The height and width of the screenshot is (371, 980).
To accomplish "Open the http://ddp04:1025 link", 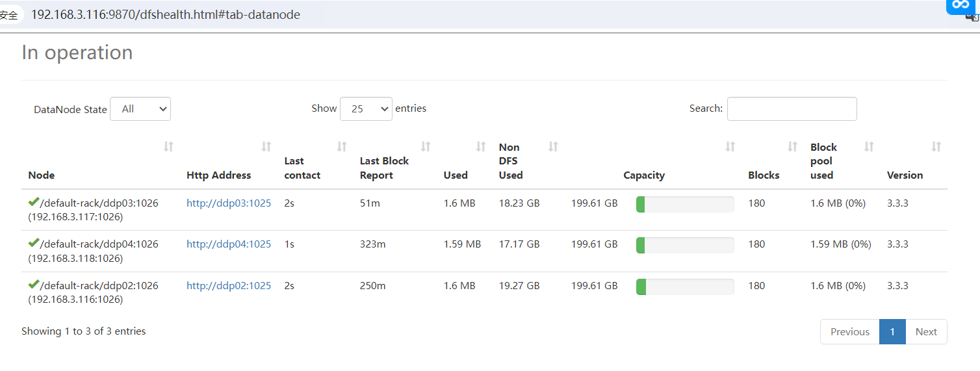I will [229, 244].
